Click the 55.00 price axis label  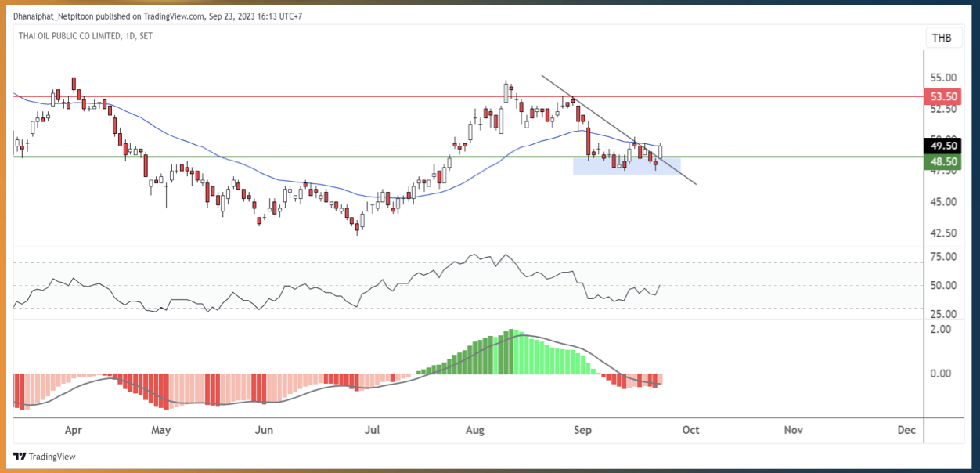[943, 78]
